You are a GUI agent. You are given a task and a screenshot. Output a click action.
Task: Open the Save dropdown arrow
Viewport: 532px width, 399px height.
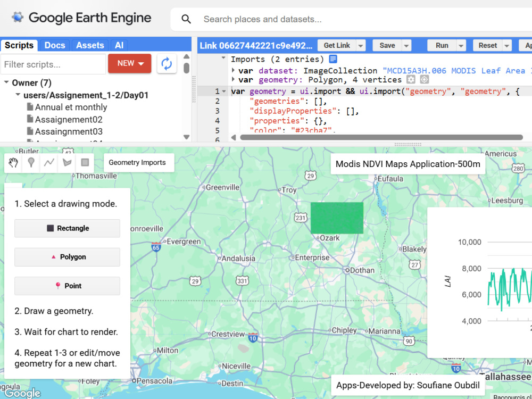pos(406,45)
